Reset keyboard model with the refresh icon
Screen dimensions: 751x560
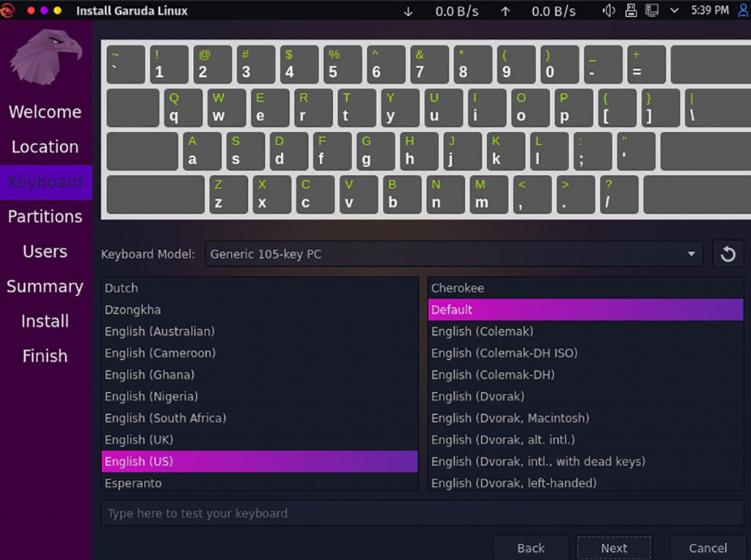(x=728, y=254)
